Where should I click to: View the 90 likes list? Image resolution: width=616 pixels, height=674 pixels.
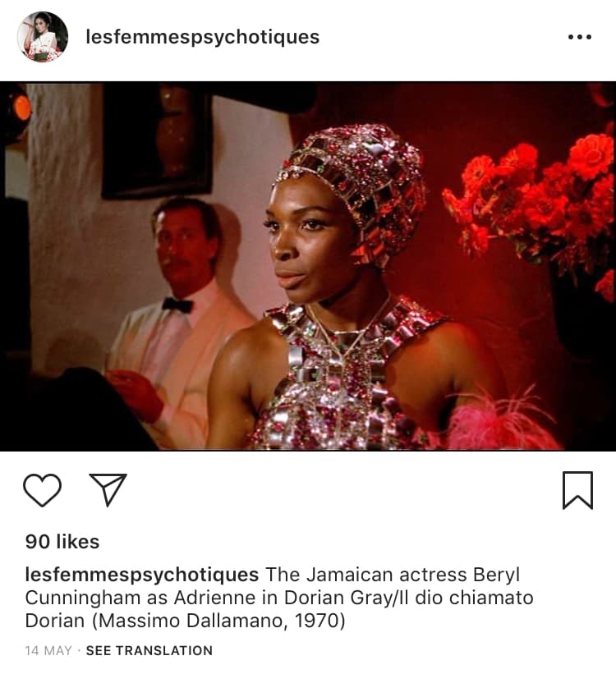[62, 542]
